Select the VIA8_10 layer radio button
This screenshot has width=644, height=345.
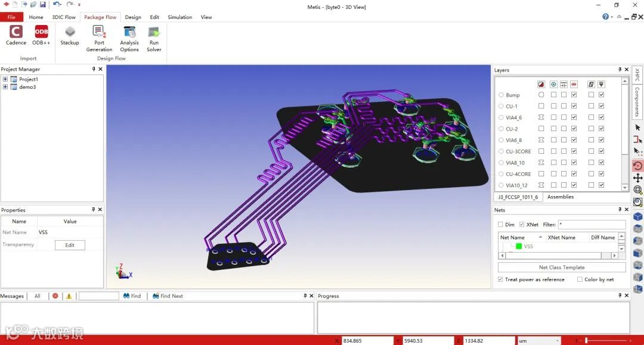(x=501, y=163)
